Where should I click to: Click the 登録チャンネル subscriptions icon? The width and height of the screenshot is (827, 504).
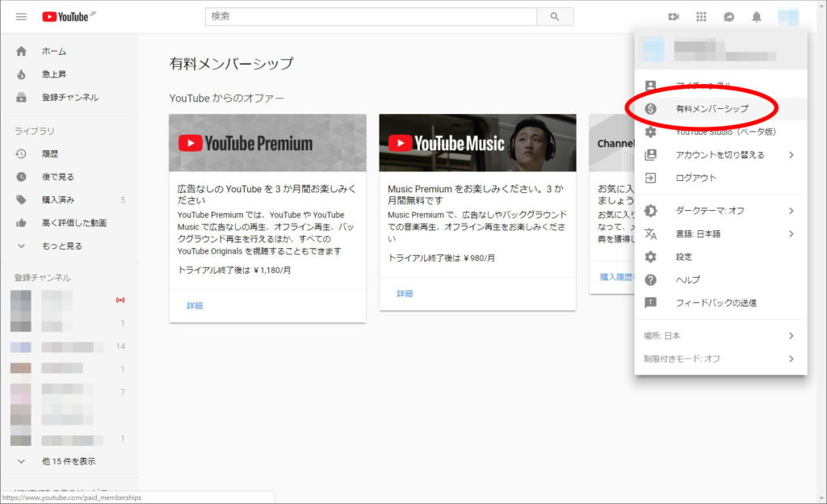pyautogui.click(x=21, y=98)
